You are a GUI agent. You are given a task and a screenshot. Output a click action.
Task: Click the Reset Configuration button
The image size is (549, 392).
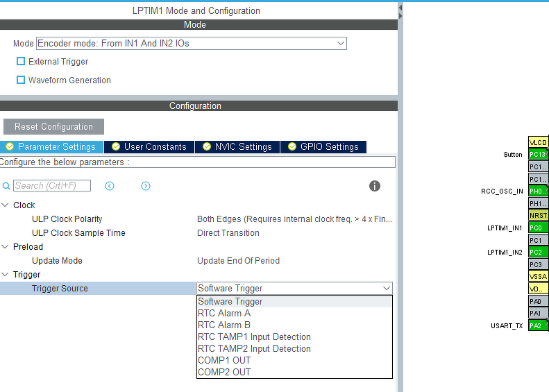[x=53, y=126]
